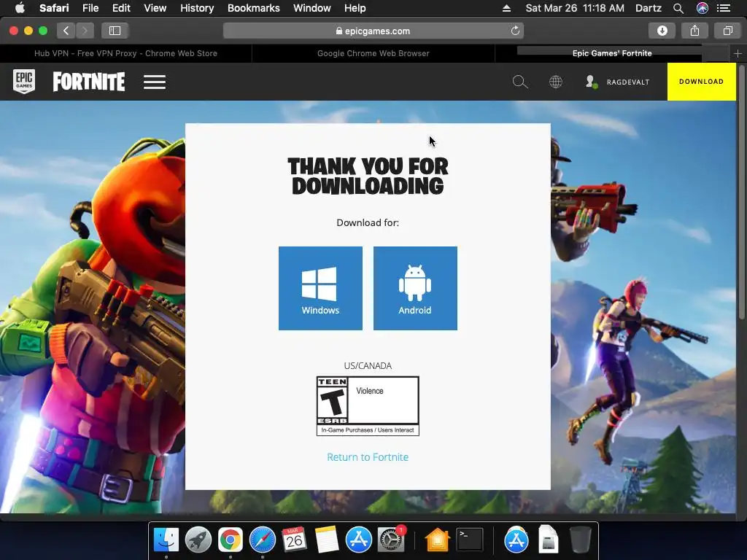Open the View menu
Viewport: 747px width, 560px height.
tap(155, 8)
